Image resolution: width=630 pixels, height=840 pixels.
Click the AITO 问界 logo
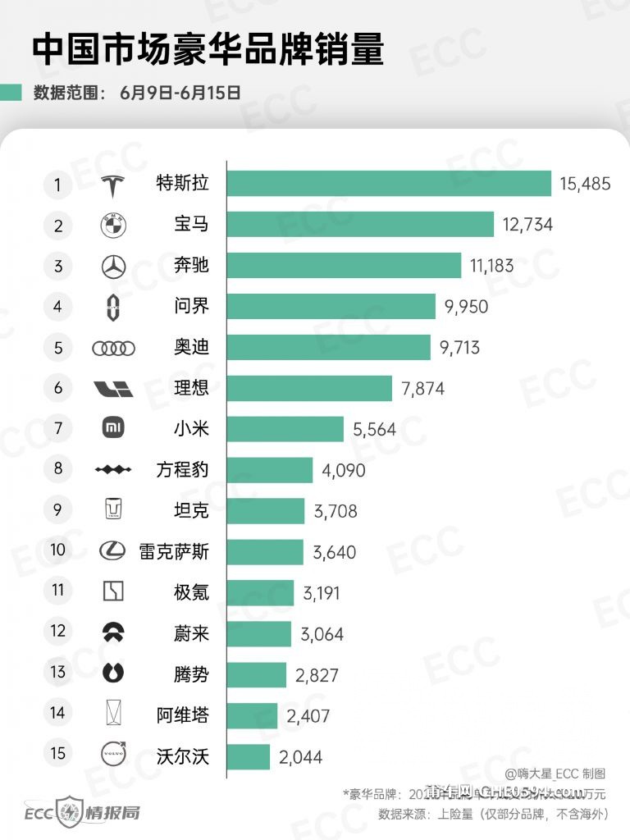pos(112,308)
